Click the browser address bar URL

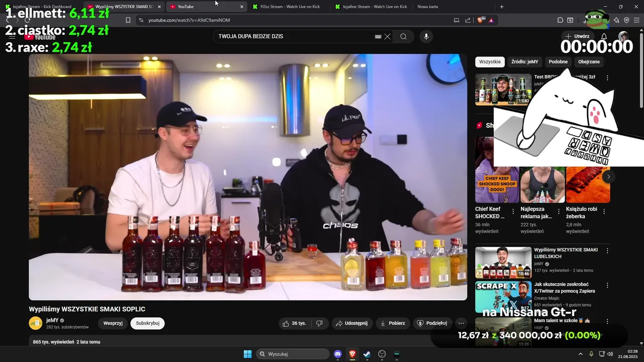point(189,20)
